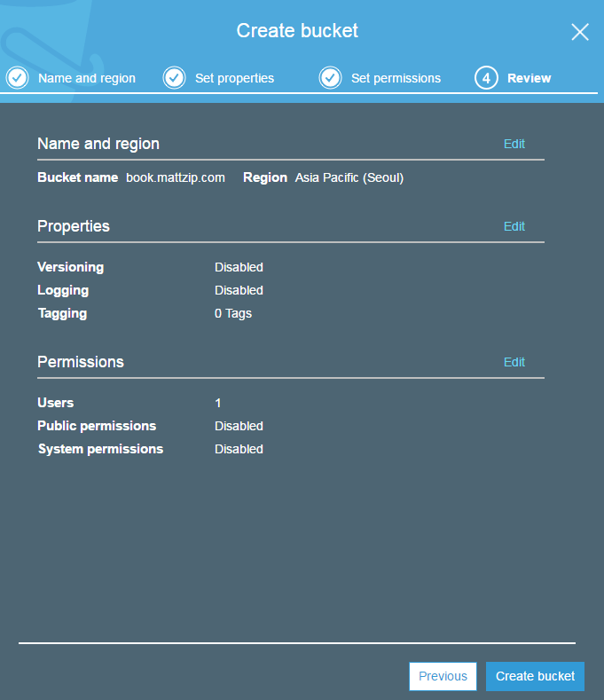Click the Properties section heading

point(74,226)
